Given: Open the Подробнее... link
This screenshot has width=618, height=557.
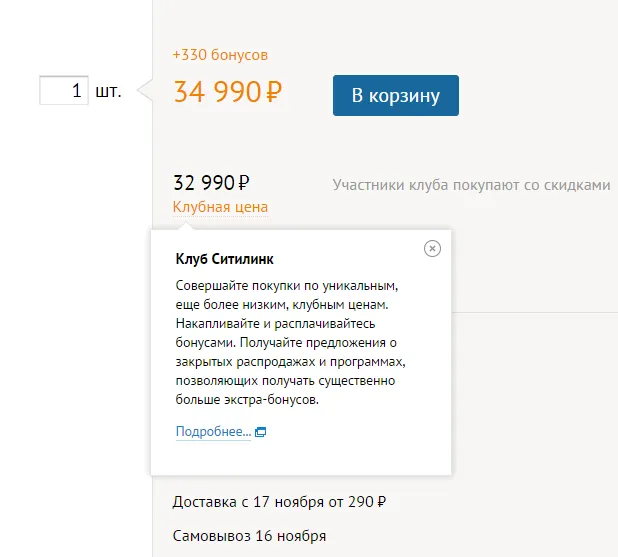Looking at the screenshot, I should click(x=213, y=432).
